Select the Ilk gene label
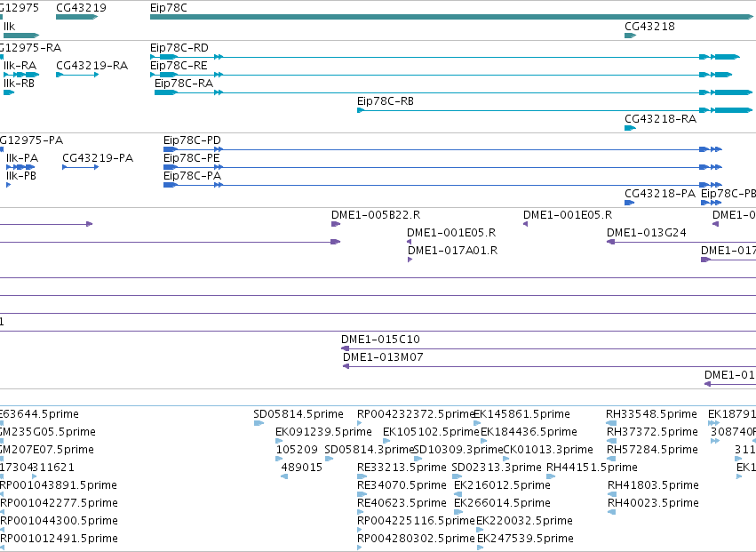 tap(9, 27)
